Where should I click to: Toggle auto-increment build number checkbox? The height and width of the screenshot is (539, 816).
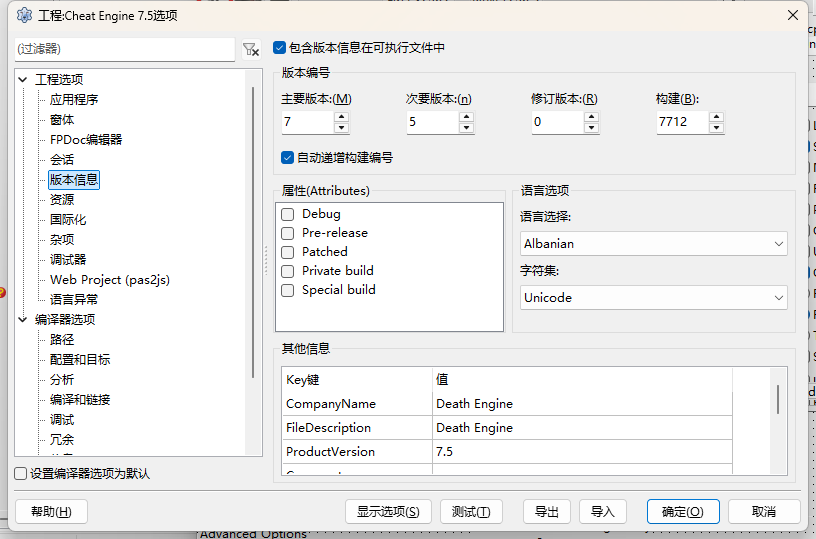(x=287, y=158)
